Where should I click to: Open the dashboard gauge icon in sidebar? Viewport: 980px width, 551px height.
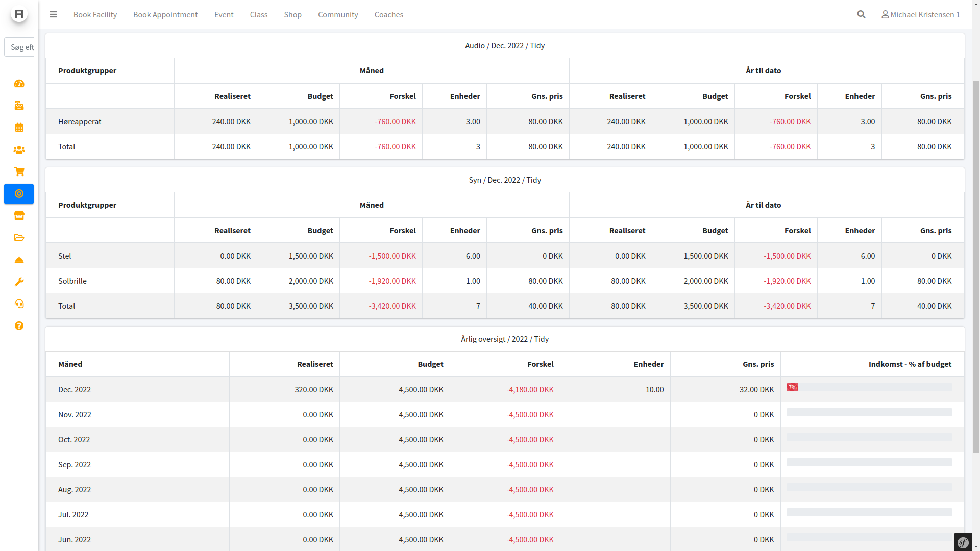19,84
